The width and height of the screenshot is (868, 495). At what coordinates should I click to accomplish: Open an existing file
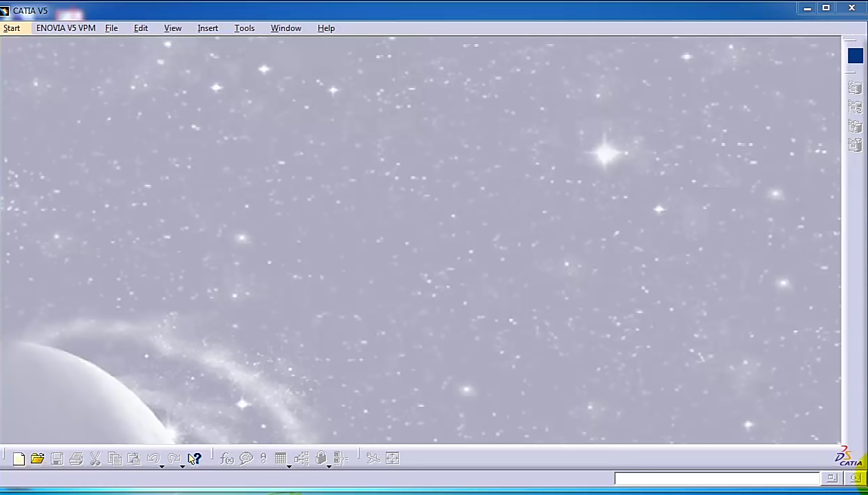[37, 459]
